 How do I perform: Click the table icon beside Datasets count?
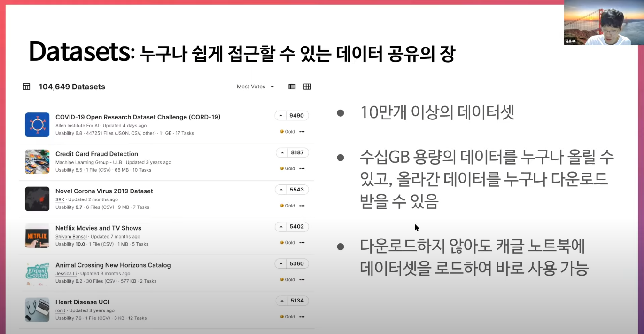[x=27, y=87]
